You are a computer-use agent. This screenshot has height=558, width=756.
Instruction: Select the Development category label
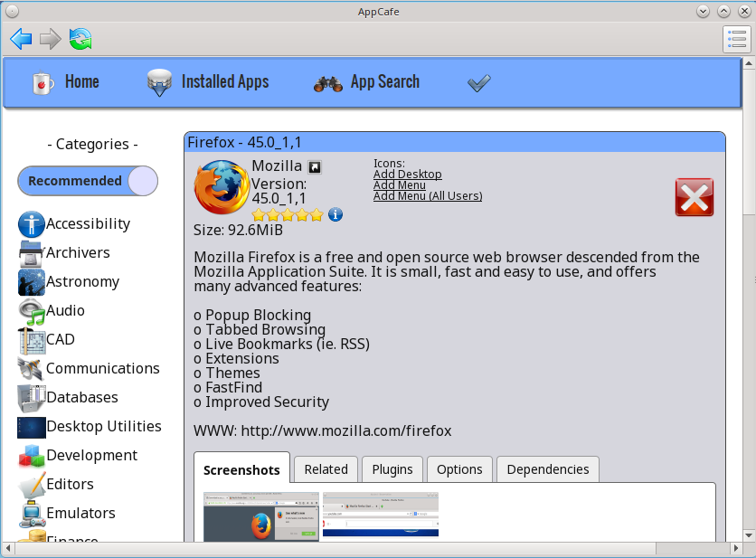92,455
